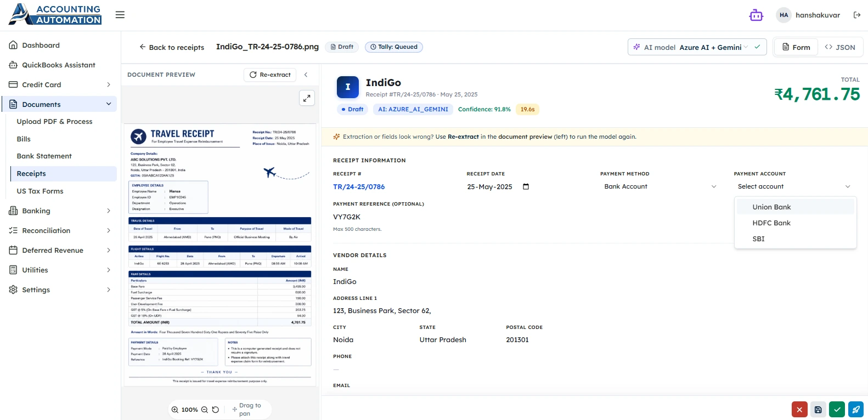This screenshot has width=868, height=420.
Task: Open the Payment Account dropdown
Action: [x=794, y=186]
